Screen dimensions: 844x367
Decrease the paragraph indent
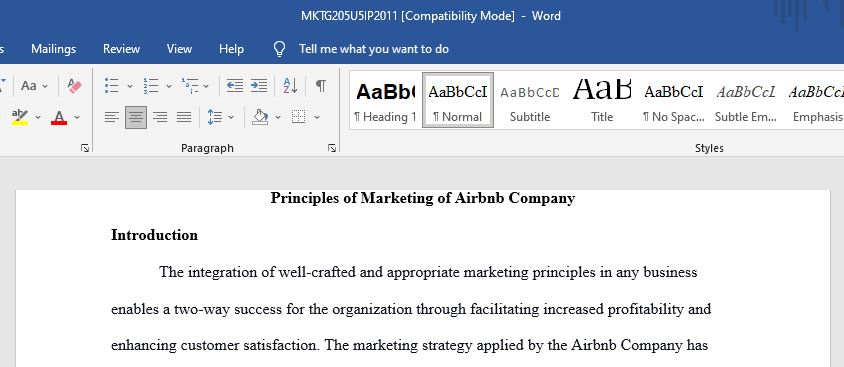tap(234, 86)
